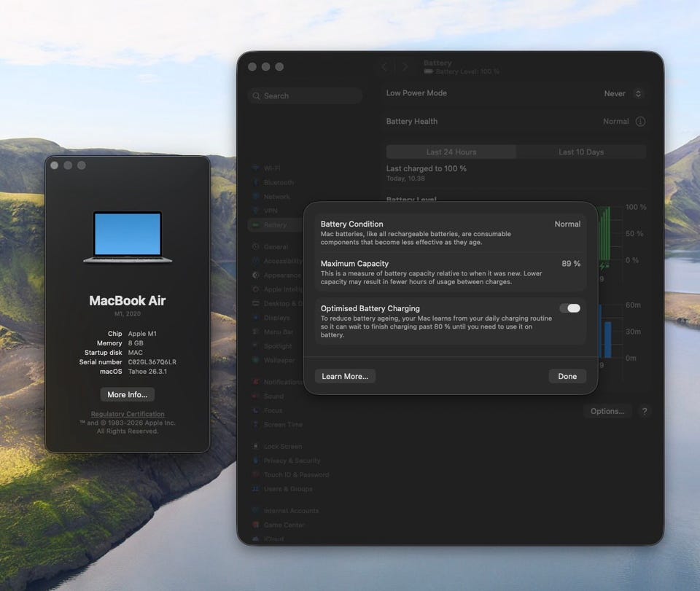Open the VPN sidebar item
Viewport: 700px width, 591px height.
[x=265, y=211]
